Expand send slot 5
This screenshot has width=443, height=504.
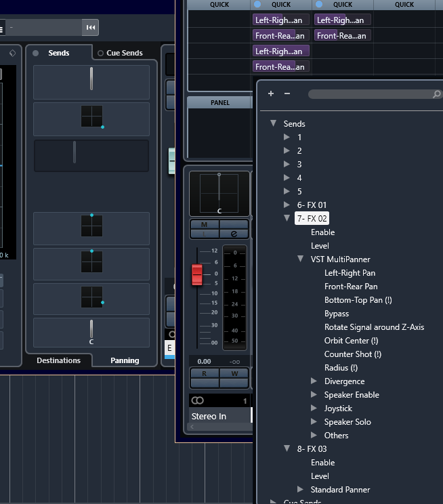(287, 191)
